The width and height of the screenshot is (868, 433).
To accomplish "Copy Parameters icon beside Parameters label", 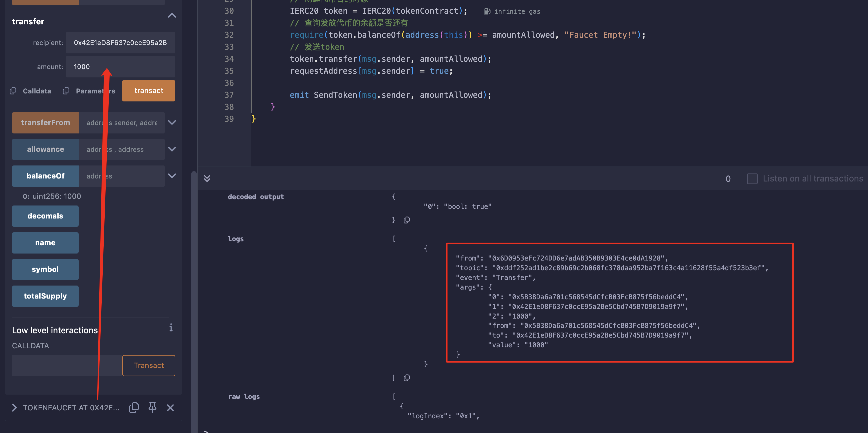I will [66, 91].
